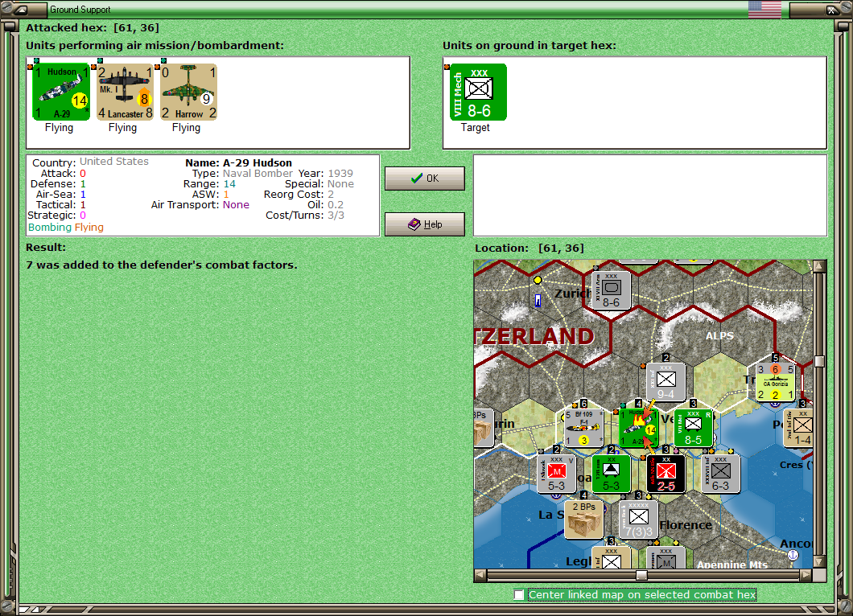Click the tan infantry counter near Leghorn

[612, 558]
